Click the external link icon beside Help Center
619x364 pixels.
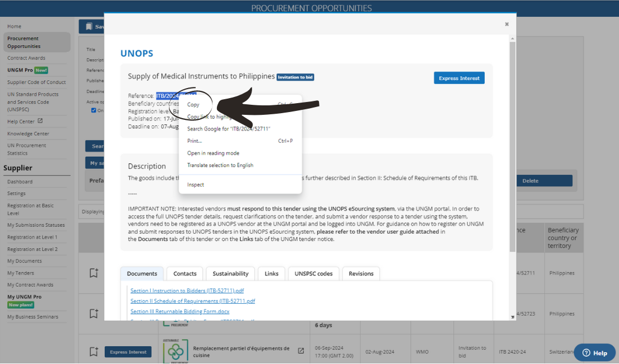40,121
